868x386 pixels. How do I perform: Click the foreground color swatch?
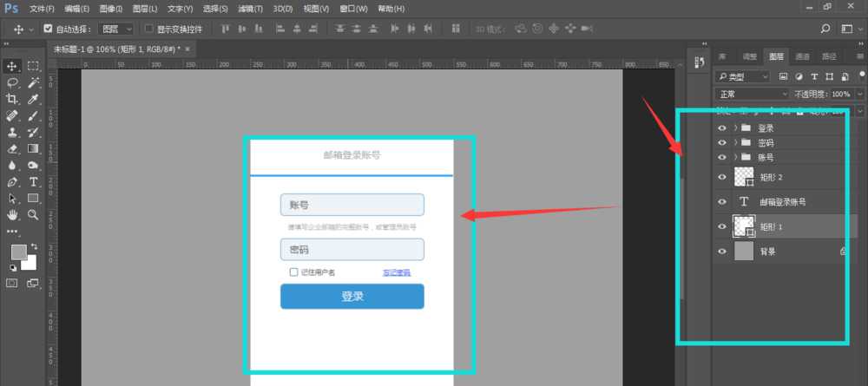coord(18,252)
